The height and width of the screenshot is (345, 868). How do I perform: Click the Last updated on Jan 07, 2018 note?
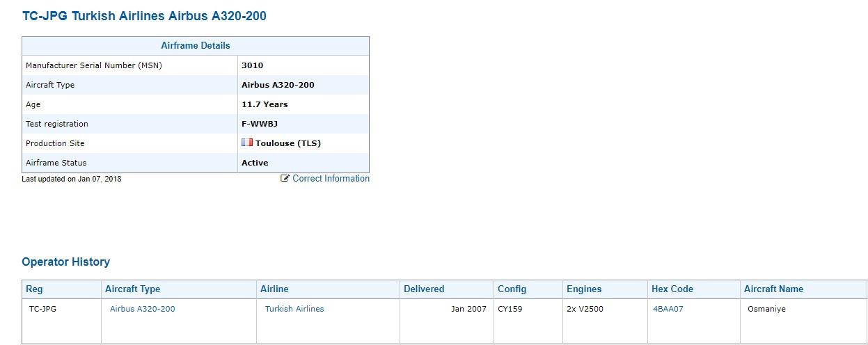point(72,179)
